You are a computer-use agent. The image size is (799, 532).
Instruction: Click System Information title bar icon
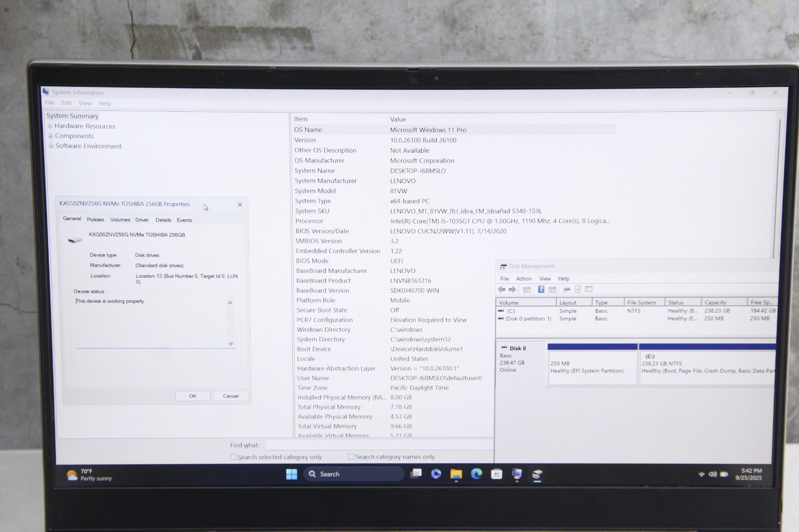[46, 92]
